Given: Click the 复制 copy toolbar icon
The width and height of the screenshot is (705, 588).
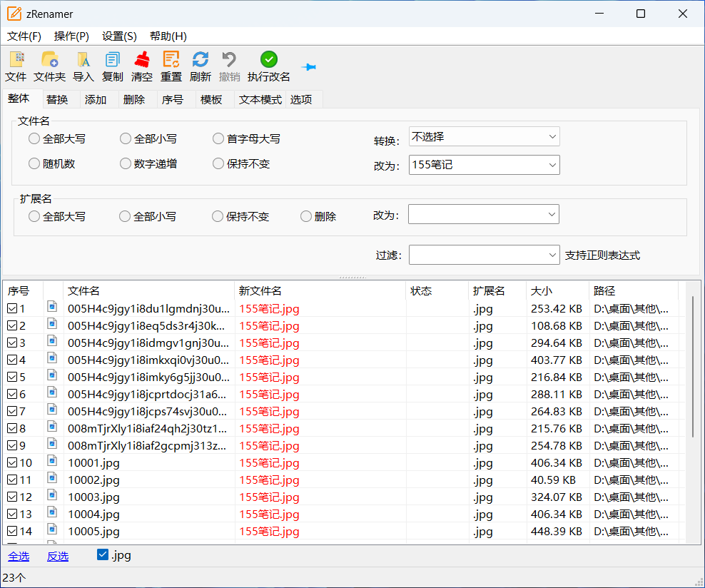Looking at the screenshot, I should point(112,60).
